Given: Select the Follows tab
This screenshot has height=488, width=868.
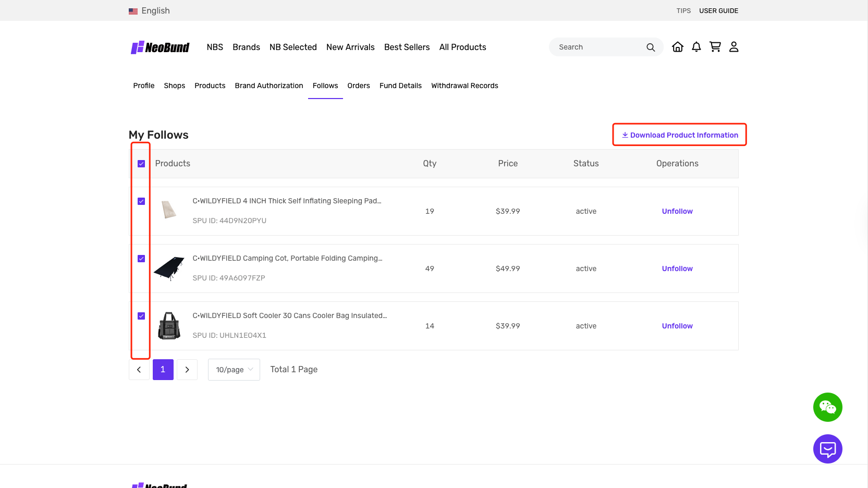Looking at the screenshot, I should pos(325,86).
